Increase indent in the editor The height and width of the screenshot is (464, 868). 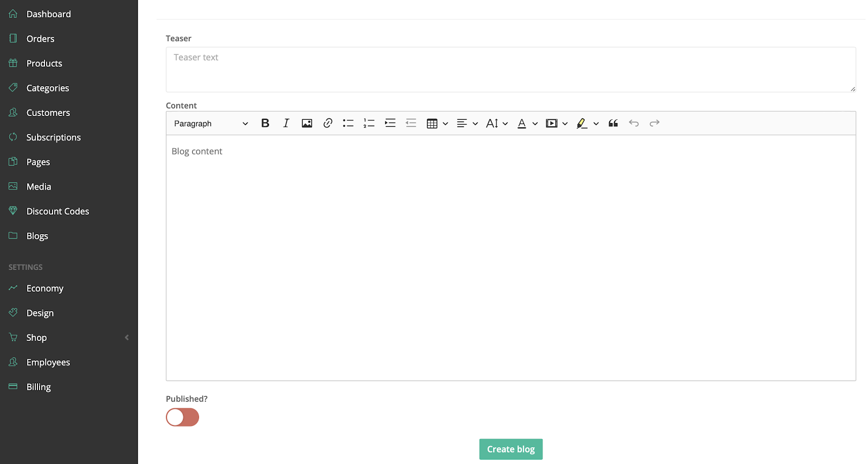[x=390, y=123]
